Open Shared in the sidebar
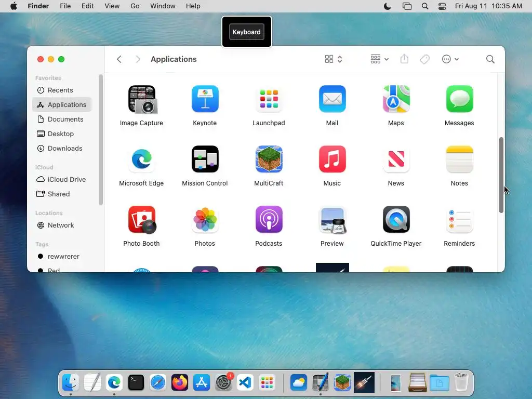532x399 pixels. [x=62, y=194]
